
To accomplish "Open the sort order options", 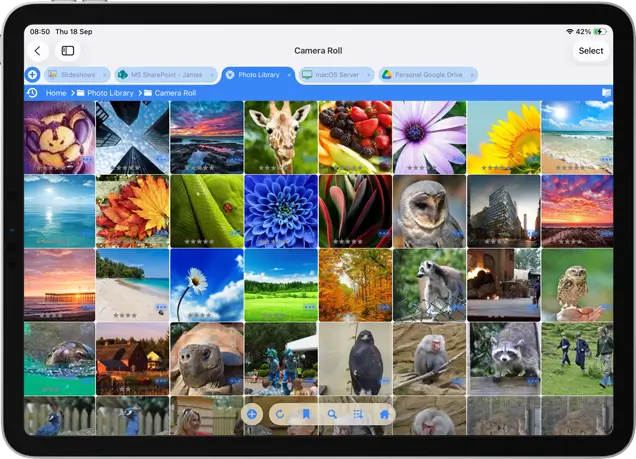I will 358,414.
